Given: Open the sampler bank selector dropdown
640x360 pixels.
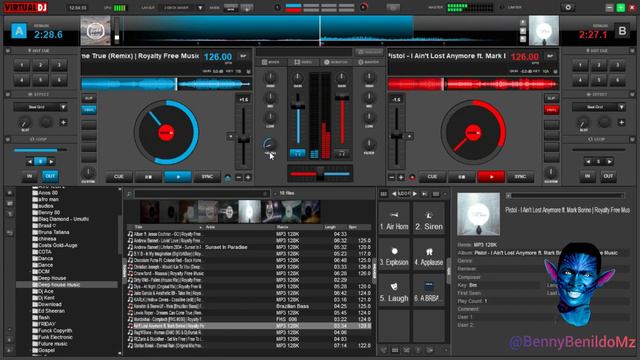Looking at the screenshot, I should (x=404, y=194).
